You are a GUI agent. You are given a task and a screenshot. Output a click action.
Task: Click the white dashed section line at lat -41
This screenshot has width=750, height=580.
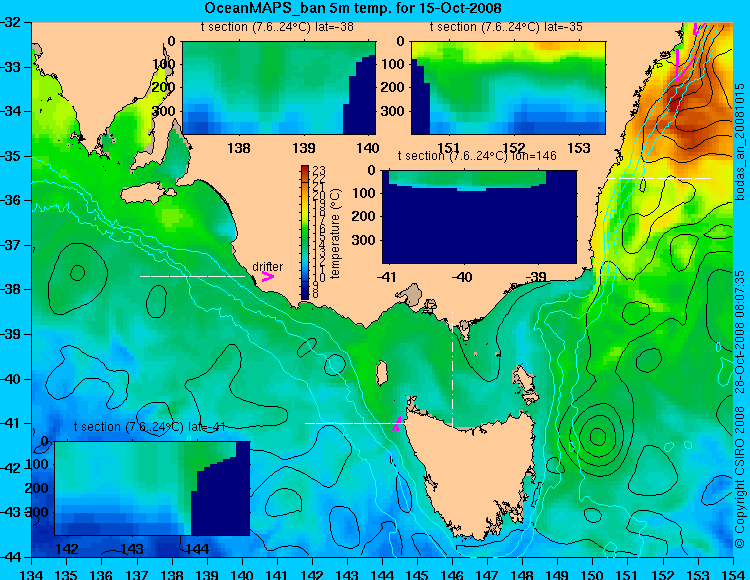(x=357, y=423)
